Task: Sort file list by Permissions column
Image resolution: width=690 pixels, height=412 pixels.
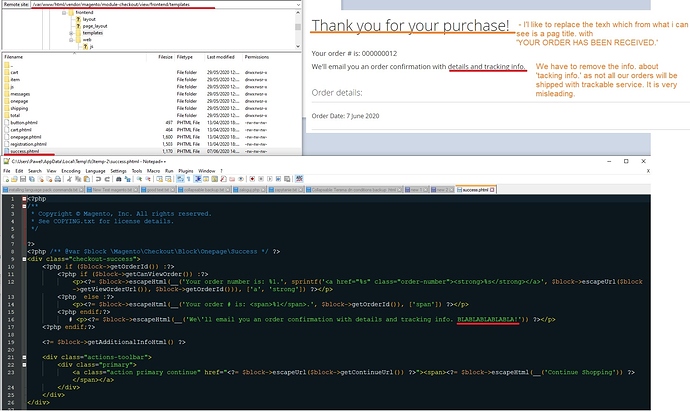Action: 257,57
